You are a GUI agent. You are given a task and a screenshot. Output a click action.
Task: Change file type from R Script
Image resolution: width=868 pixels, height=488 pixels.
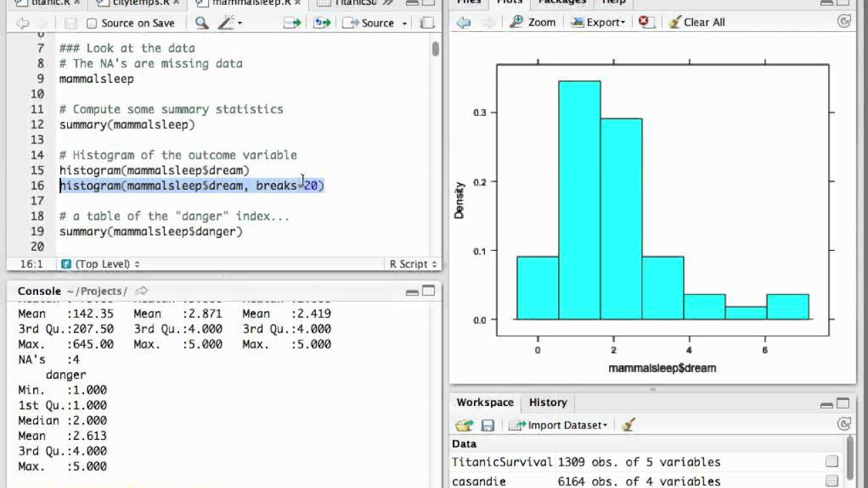tap(414, 264)
